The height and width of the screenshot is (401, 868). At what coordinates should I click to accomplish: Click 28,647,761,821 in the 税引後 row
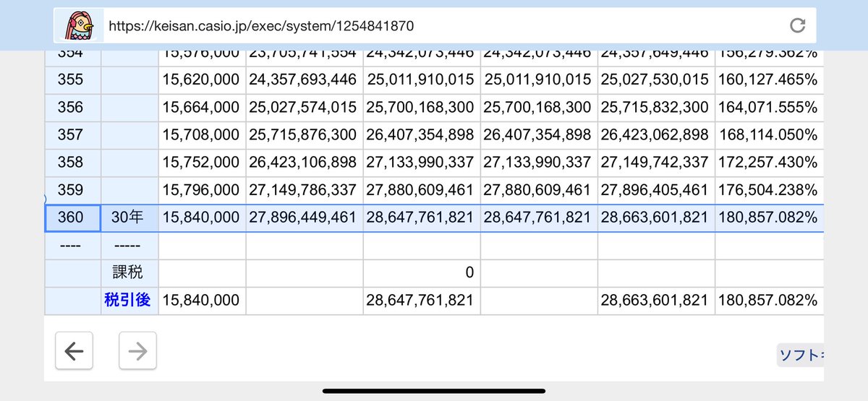click(x=420, y=301)
